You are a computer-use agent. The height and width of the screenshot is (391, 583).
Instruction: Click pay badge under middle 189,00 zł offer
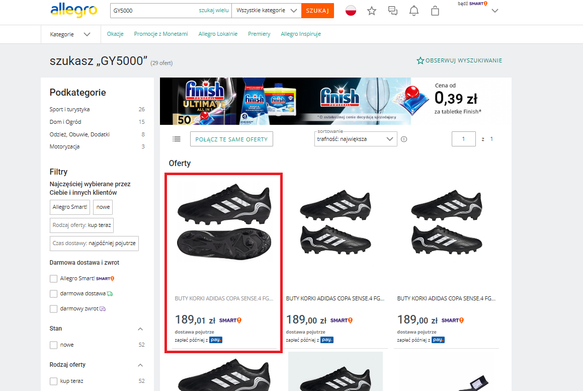[x=327, y=340]
